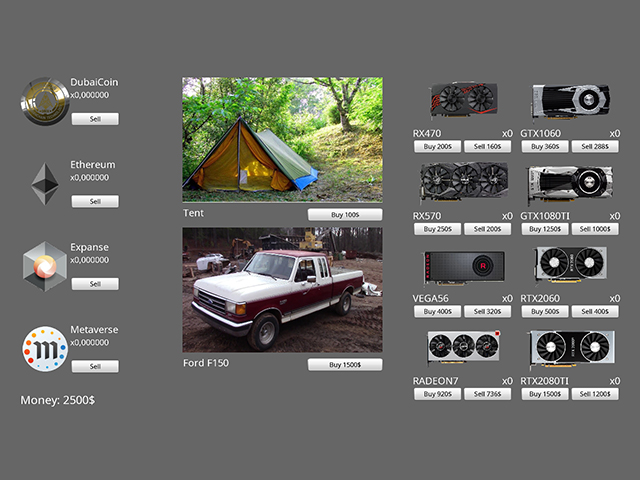Click the GTX1060 card name label
Viewport: 640px width, 480px height.
[x=540, y=133]
